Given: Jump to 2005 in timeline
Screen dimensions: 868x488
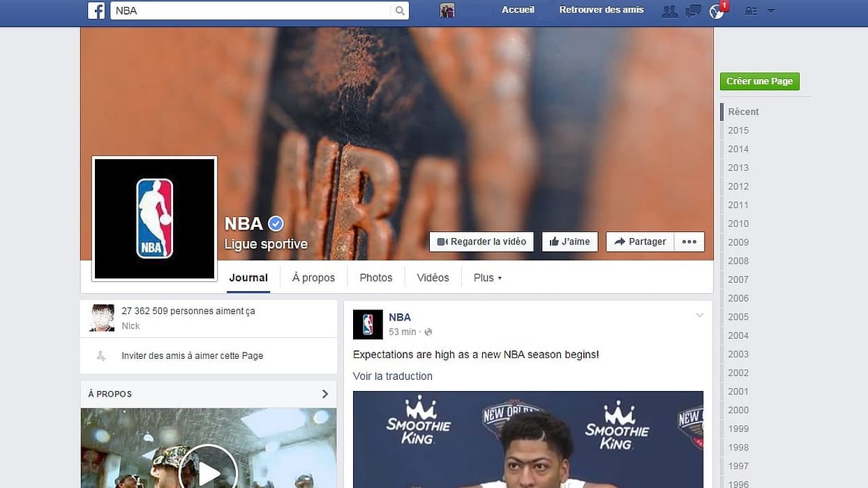Looking at the screenshot, I should tap(738, 317).
